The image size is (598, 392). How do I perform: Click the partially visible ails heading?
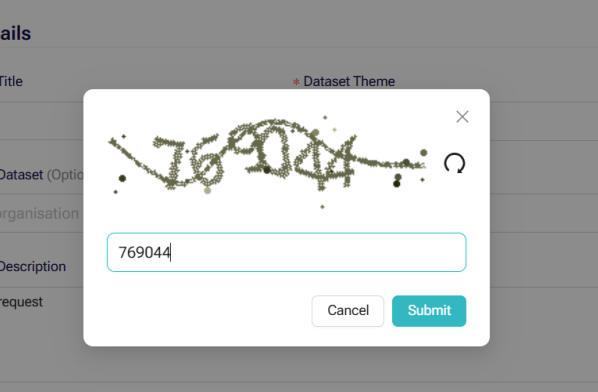pyautogui.click(x=15, y=34)
